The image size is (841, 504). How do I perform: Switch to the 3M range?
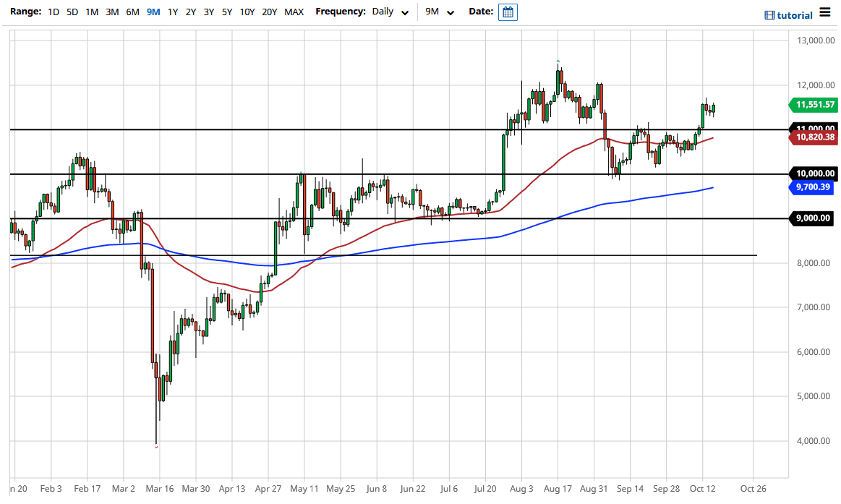click(112, 12)
